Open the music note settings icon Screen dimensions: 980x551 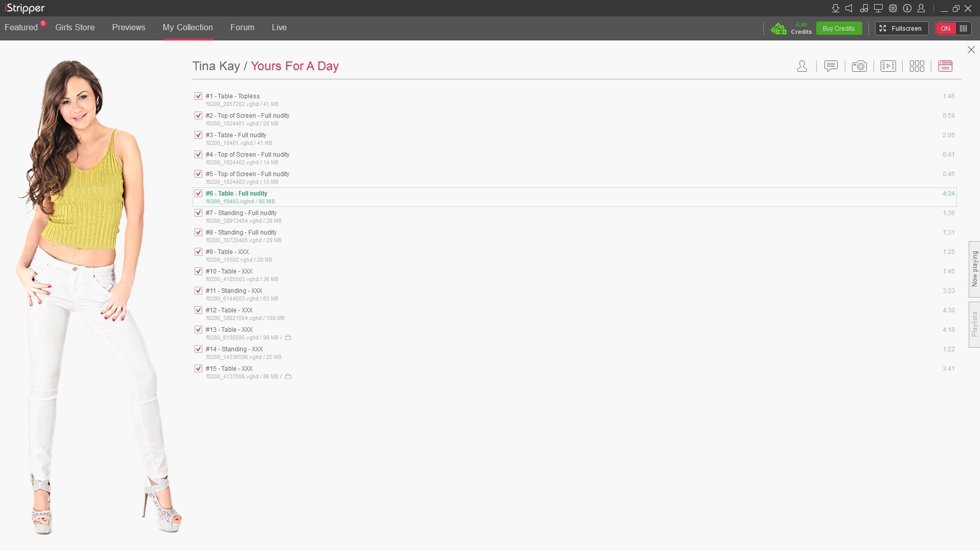pyautogui.click(x=864, y=8)
